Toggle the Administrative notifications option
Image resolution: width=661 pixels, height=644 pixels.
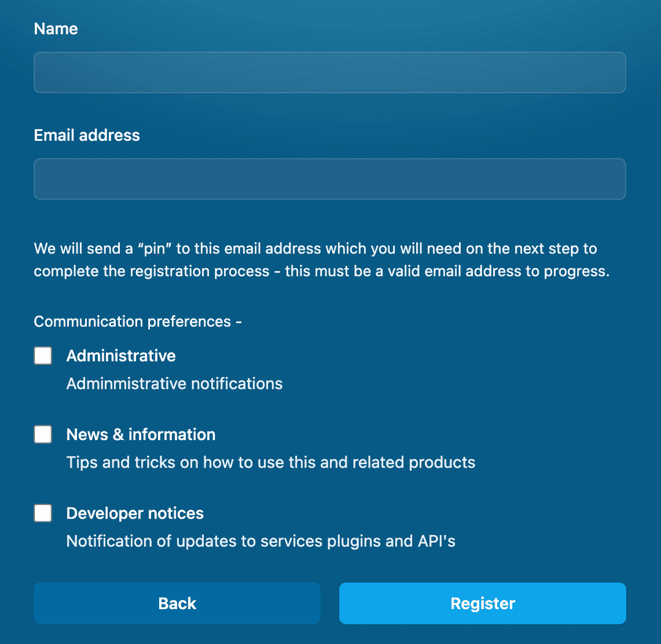tap(43, 355)
